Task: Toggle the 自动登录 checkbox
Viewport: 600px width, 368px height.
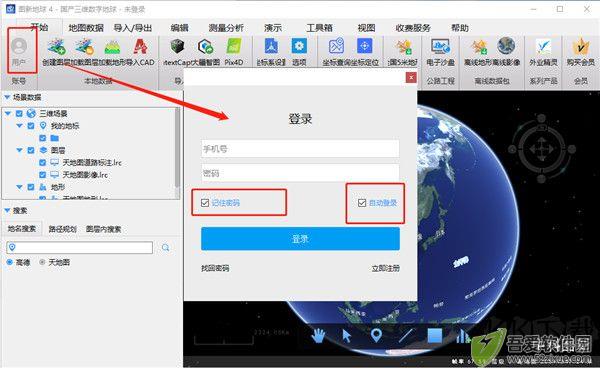Action: click(x=362, y=203)
